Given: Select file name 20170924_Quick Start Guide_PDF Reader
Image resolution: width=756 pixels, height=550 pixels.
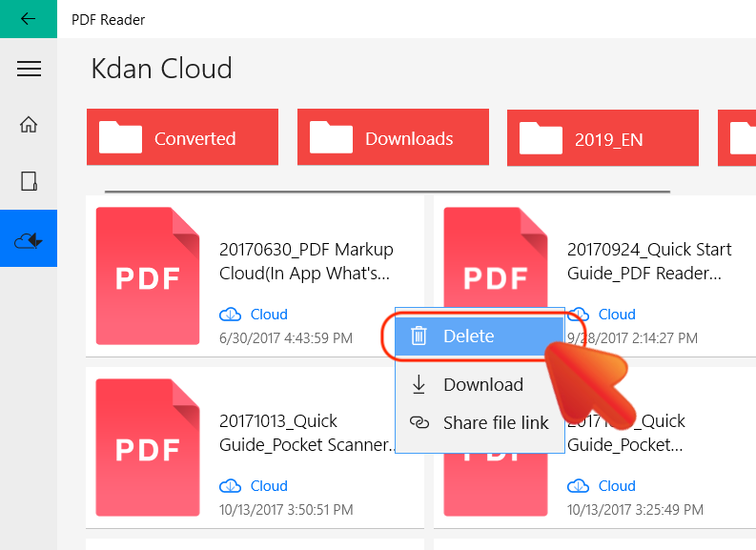Looking at the screenshot, I should (649, 261).
